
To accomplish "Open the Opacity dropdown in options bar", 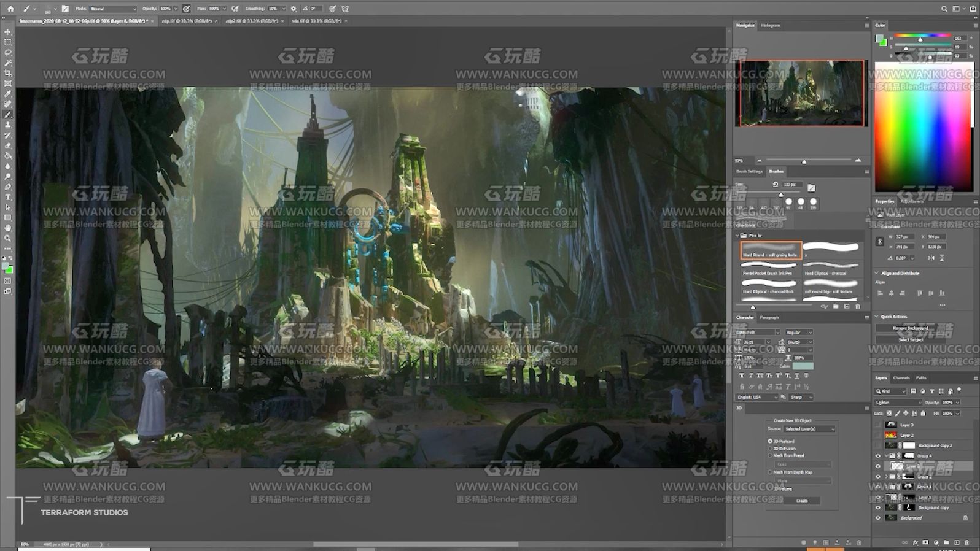I will (x=176, y=9).
